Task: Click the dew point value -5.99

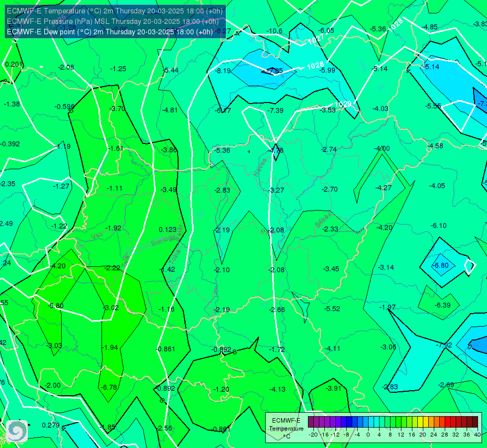Action: 327,70
